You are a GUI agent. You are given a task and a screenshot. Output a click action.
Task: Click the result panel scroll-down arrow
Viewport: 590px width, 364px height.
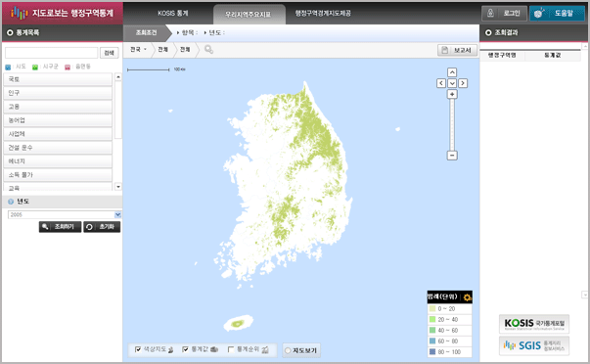click(585, 295)
